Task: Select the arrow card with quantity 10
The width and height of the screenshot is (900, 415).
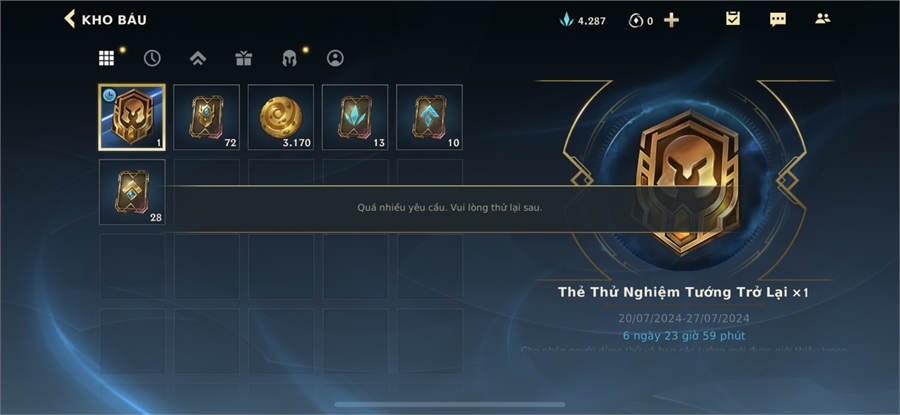Action: (x=429, y=117)
